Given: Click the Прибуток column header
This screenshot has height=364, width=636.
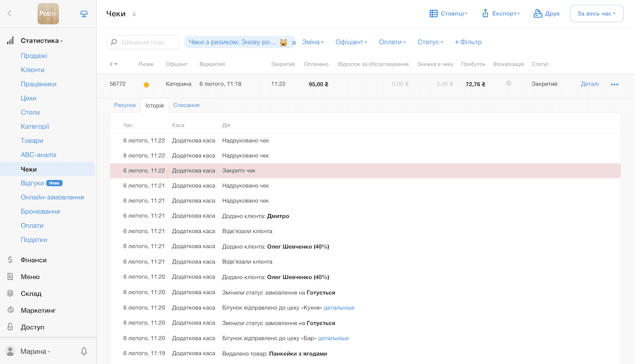Looking at the screenshot, I should (x=473, y=64).
